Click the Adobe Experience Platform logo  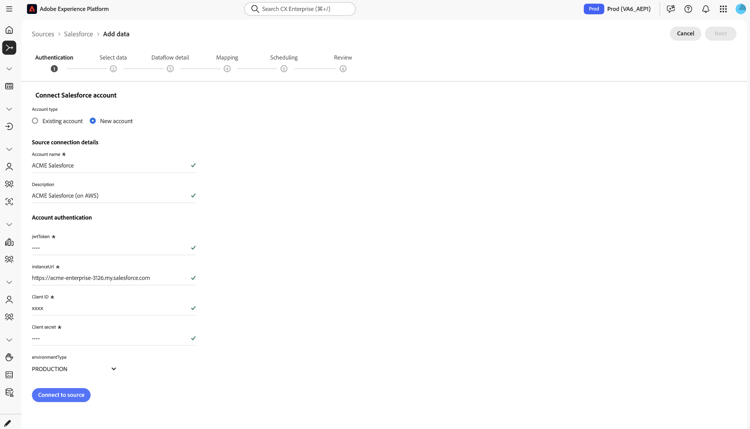pos(32,9)
